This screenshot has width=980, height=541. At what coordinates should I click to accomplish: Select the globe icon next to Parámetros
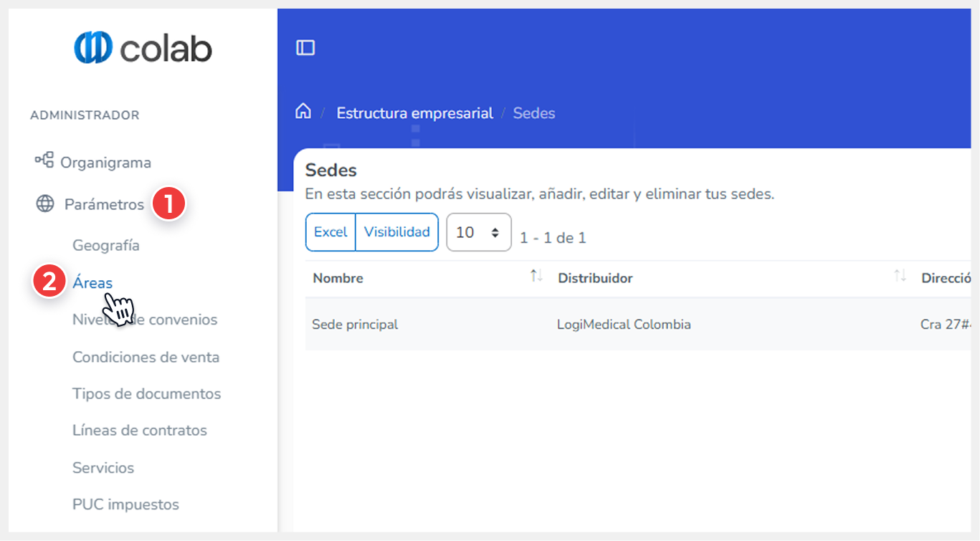coord(44,204)
